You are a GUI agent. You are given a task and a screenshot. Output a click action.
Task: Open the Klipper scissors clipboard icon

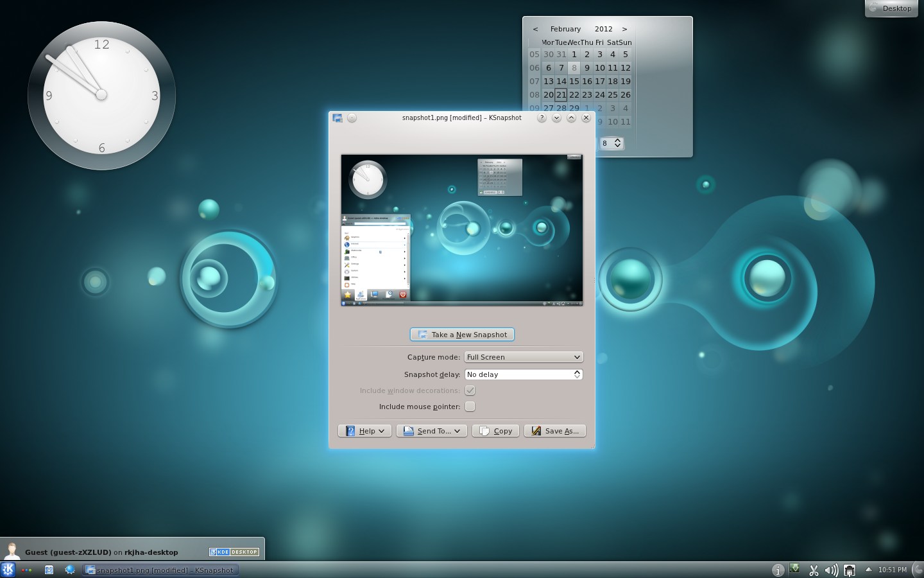click(814, 570)
